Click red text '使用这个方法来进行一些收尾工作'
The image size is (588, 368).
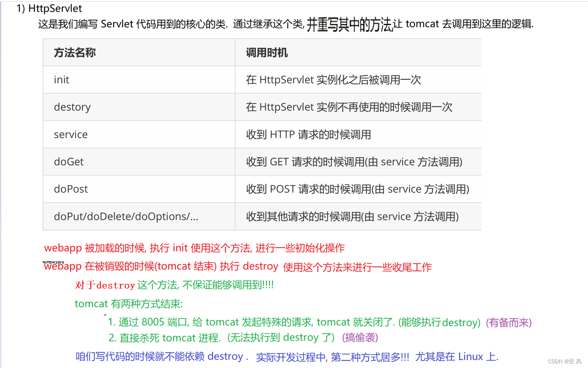click(357, 268)
